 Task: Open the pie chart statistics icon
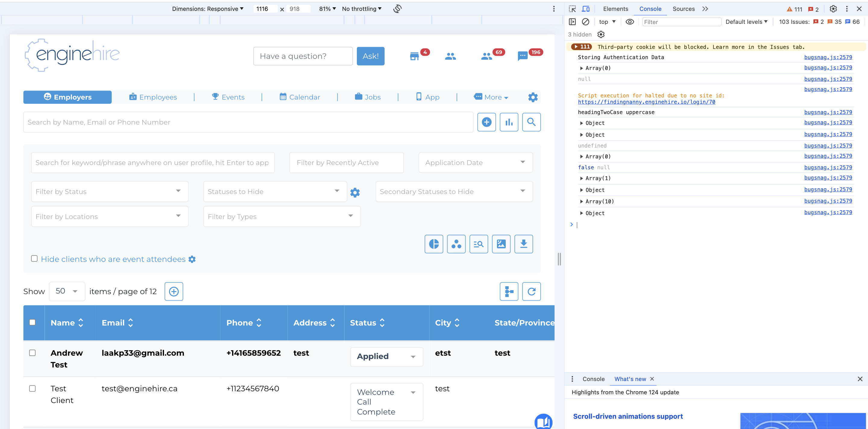(434, 244)
